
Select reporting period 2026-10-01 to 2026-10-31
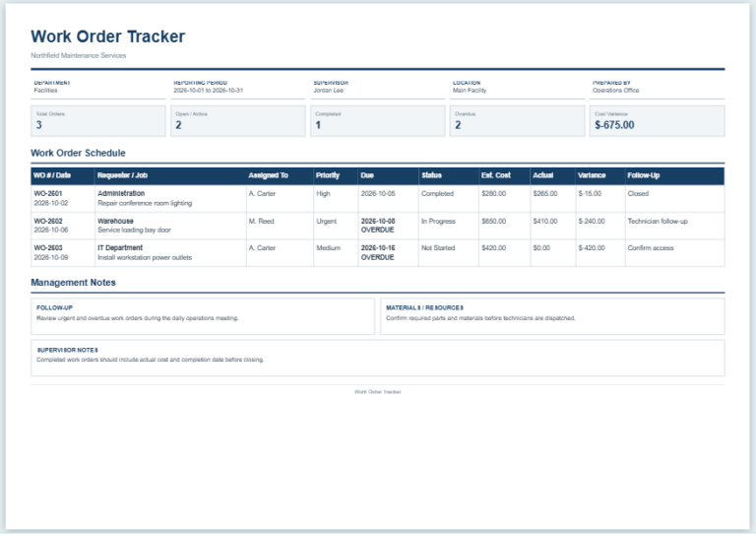[x=209, y=91]
